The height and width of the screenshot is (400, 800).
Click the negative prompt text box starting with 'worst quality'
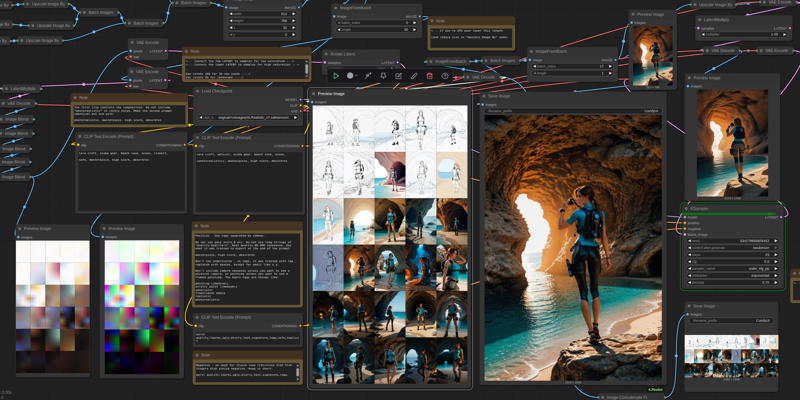pyautogui.click(x=245, y=337)
